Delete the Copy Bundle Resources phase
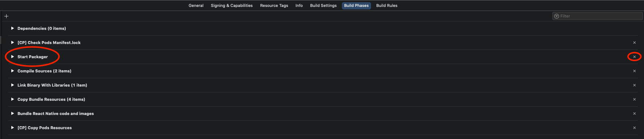644x139 pixels. click(x=635, y=99)
